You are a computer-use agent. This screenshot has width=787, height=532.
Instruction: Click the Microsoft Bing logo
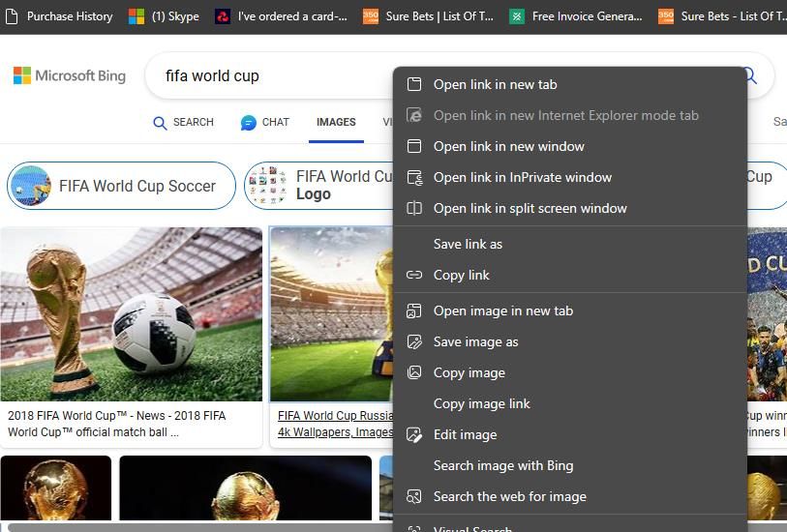tap(70, 75)
